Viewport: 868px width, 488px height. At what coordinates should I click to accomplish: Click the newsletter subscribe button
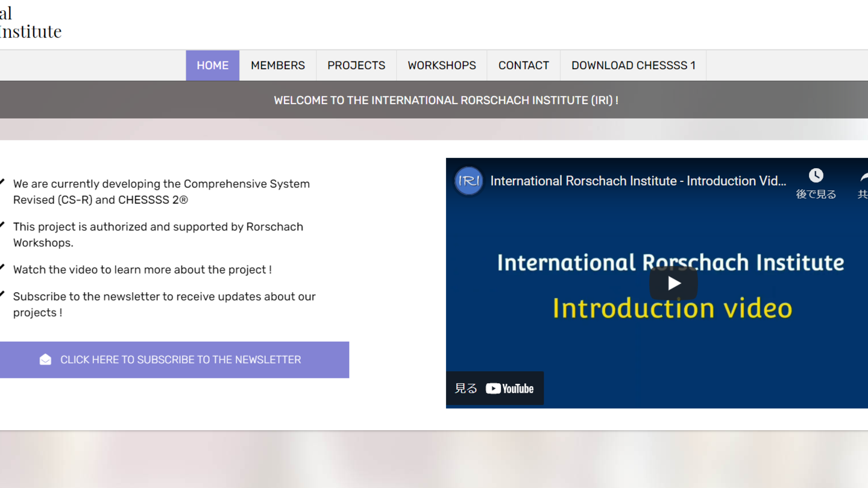174,360
